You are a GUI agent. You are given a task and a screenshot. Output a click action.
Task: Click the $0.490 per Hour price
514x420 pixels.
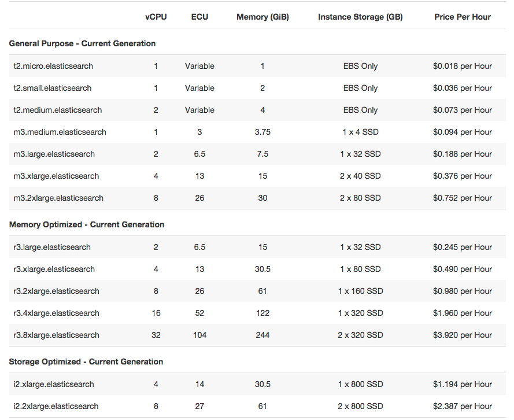click(x=462, y=269)
